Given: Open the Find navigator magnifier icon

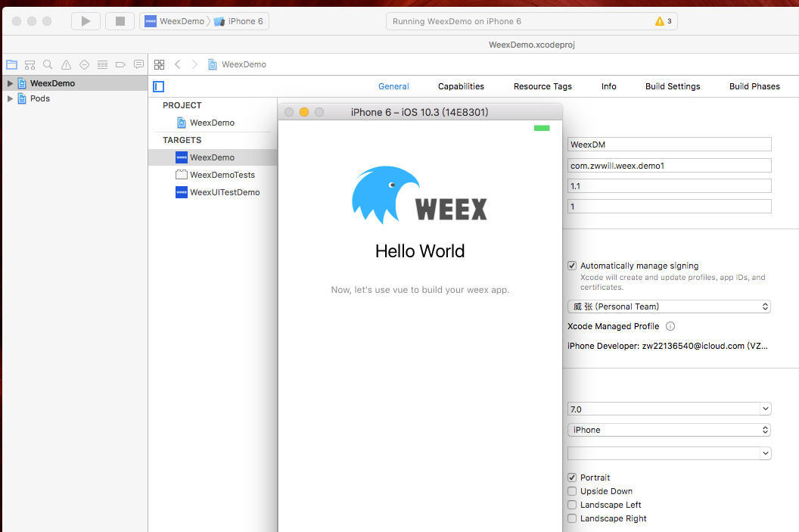Looking at the screenshot, I should point(48,65).
